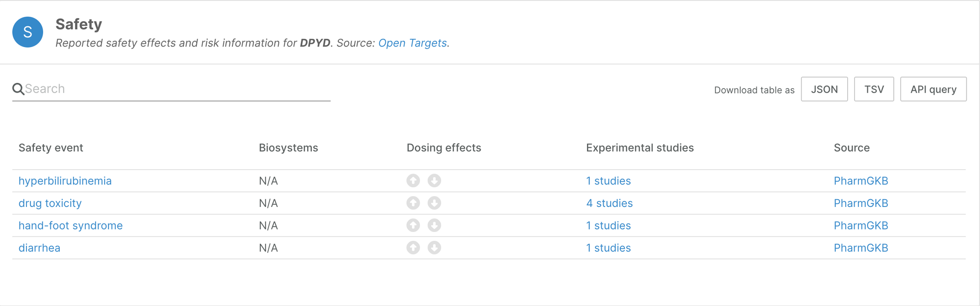The width and height of the screenshot is (980, 306).
Task: Open the hyperbilirubinemia safety event link
Action: click(x=65, y=181)
